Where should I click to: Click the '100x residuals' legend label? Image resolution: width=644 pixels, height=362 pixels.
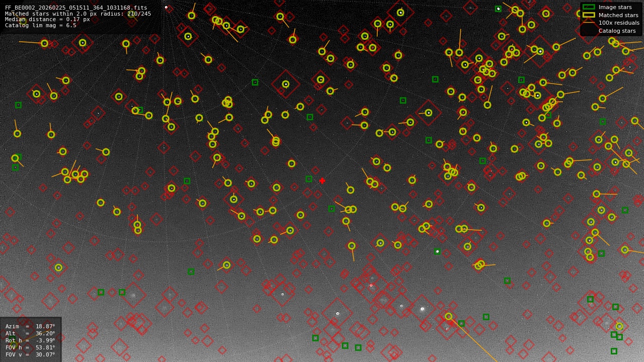coord(619,23)
